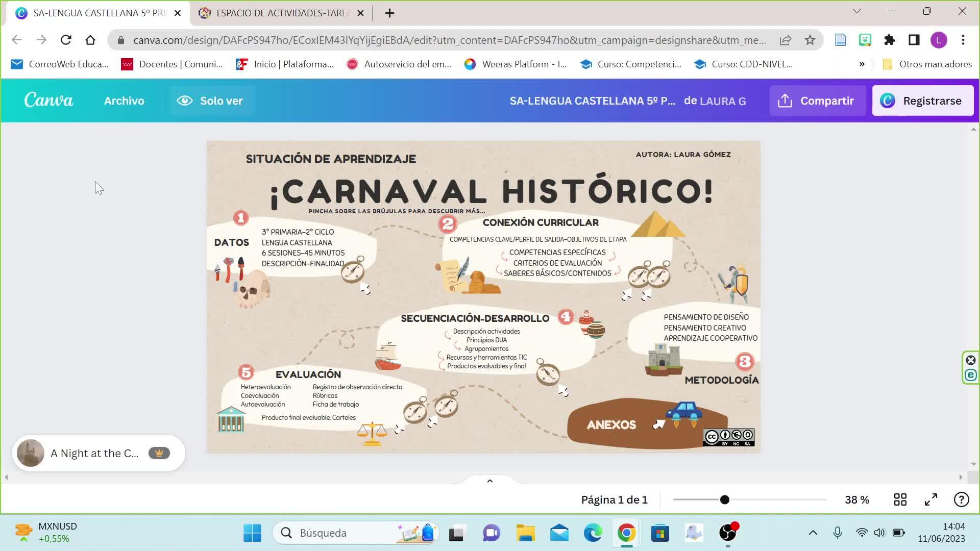This screenshot has width=980, height=551.
Task: Toggle Chrome side panel icon
Action: point(914,40)
